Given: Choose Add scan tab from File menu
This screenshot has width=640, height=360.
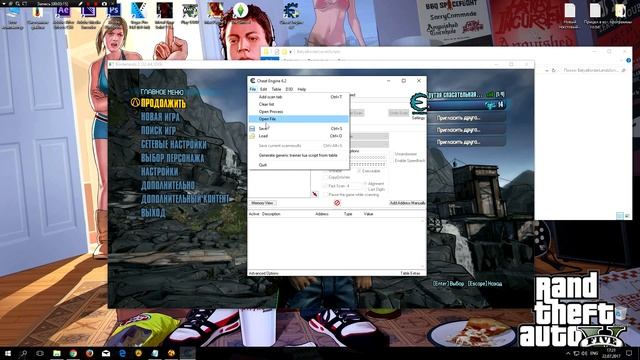Looking at the screenshot, I should click(299, 97).
